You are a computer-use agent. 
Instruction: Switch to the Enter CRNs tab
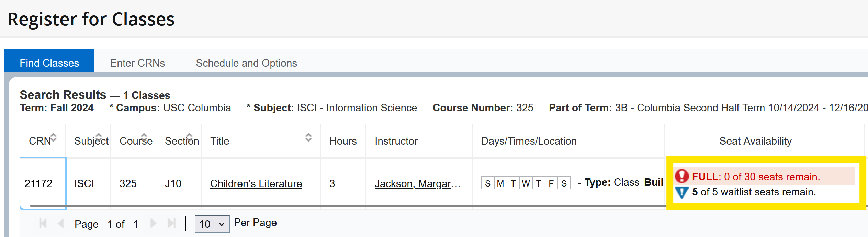point(137,63)
